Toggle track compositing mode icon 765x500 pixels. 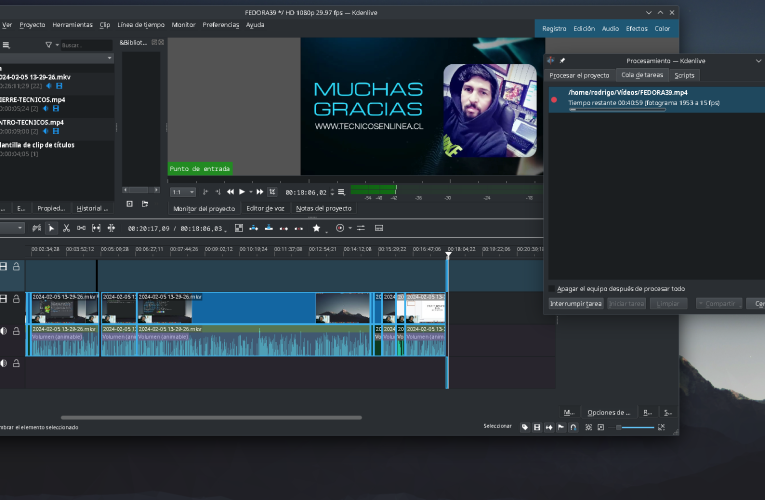click(x=239, y=228)
